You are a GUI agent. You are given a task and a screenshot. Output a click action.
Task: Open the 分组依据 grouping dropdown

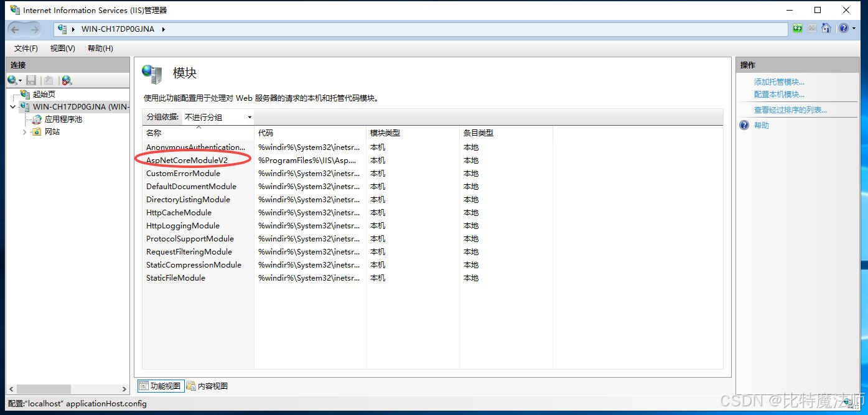tap(218, 117)
